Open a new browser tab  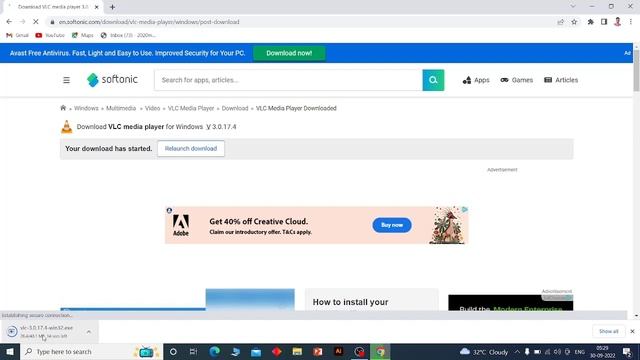tap(112, 7)
